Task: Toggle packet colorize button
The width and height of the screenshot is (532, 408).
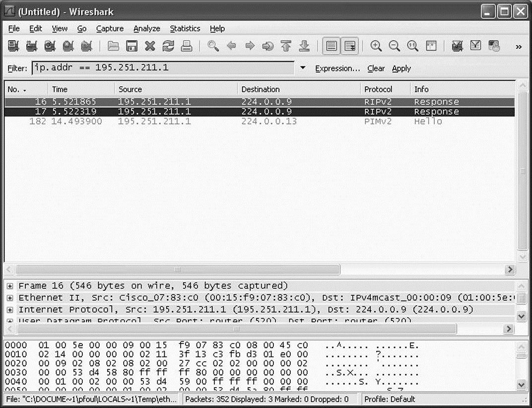Action: [332, 46]
